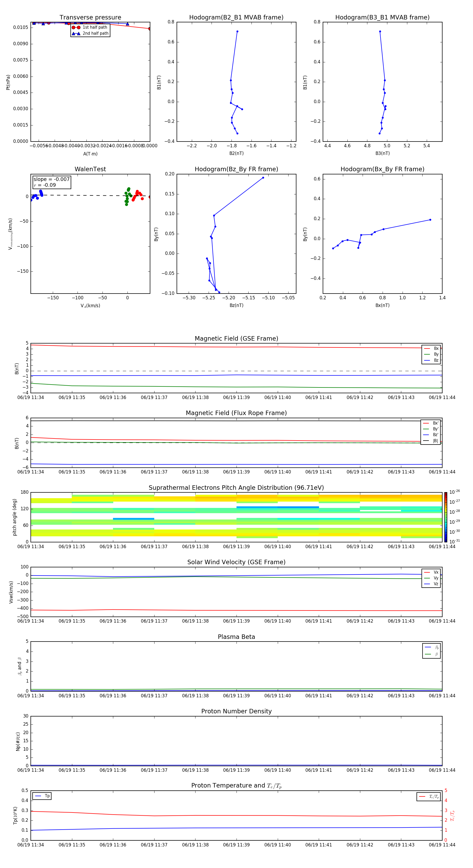The height and width of the screenshot is (868, 473).
Task: Click the "A(T·m)" x-axis label
Action: click(x=90, y=154)
